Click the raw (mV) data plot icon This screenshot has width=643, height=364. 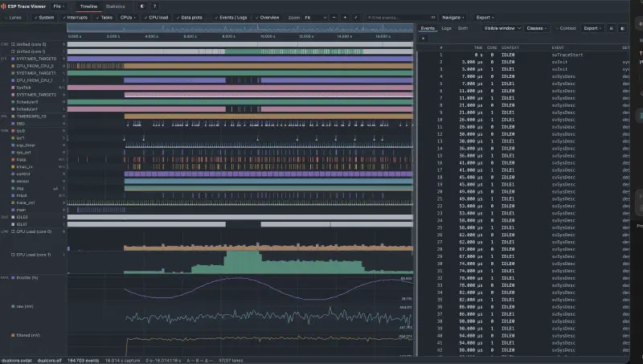pos(13,306)
